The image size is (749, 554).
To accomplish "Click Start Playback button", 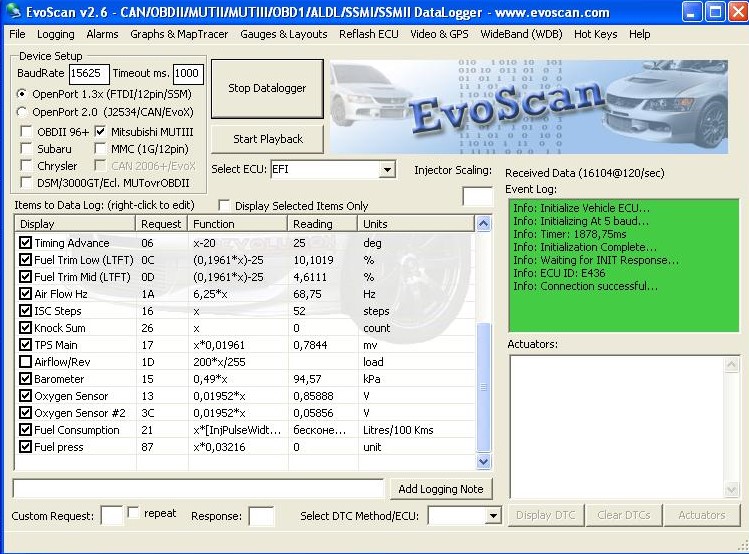I will coord(268,139).
